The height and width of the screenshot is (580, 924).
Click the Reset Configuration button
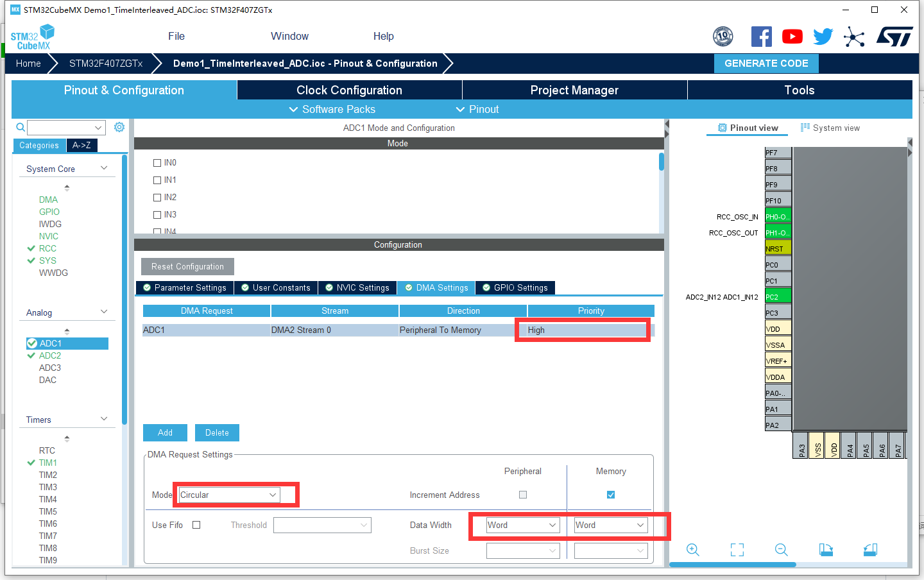click(x=187, y=266)
